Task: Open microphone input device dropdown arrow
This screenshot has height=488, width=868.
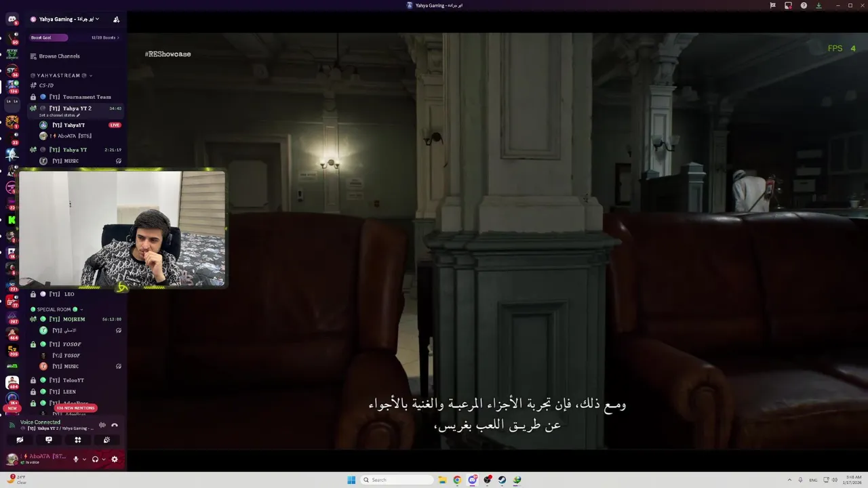Action: click(x=84, y=459)
